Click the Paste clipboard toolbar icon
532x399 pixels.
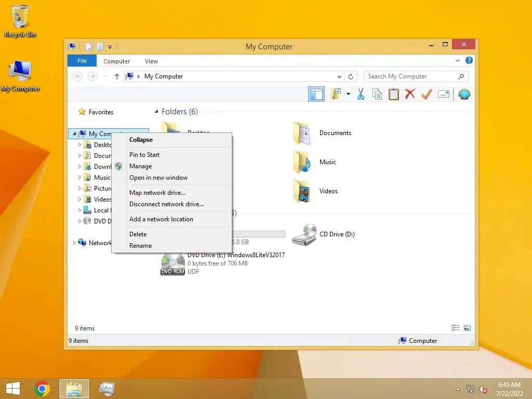click(394, 94)
